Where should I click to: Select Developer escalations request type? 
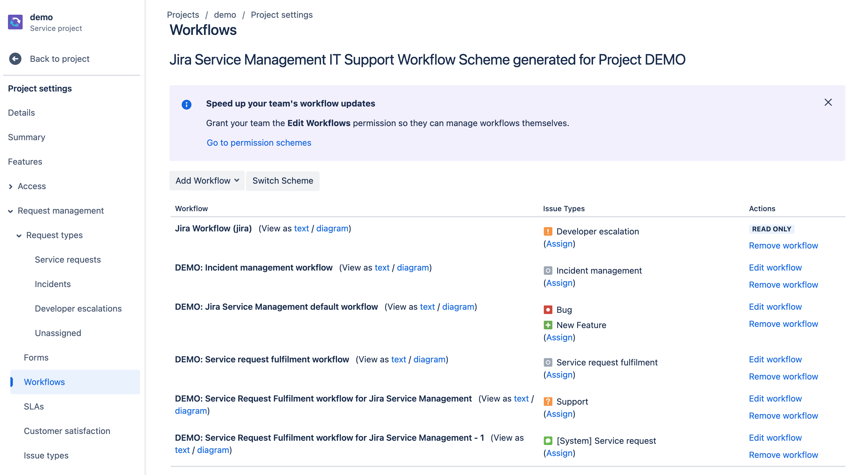point(78,309)
